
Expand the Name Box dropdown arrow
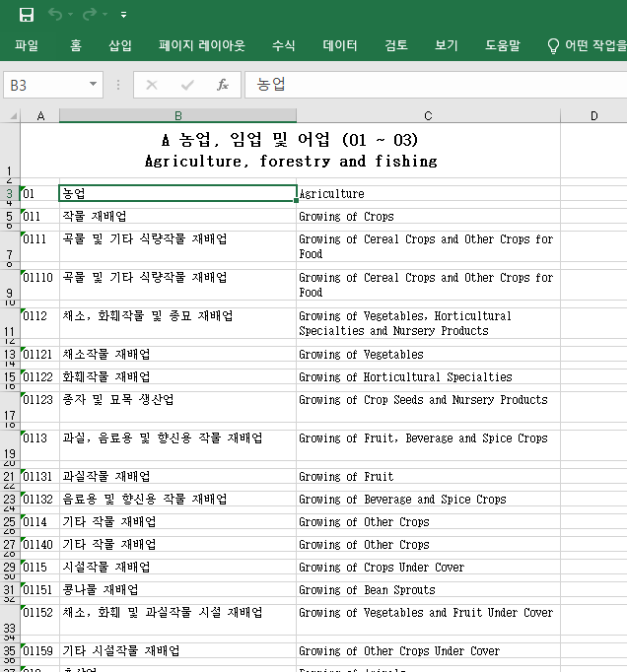tap(93, 84)
